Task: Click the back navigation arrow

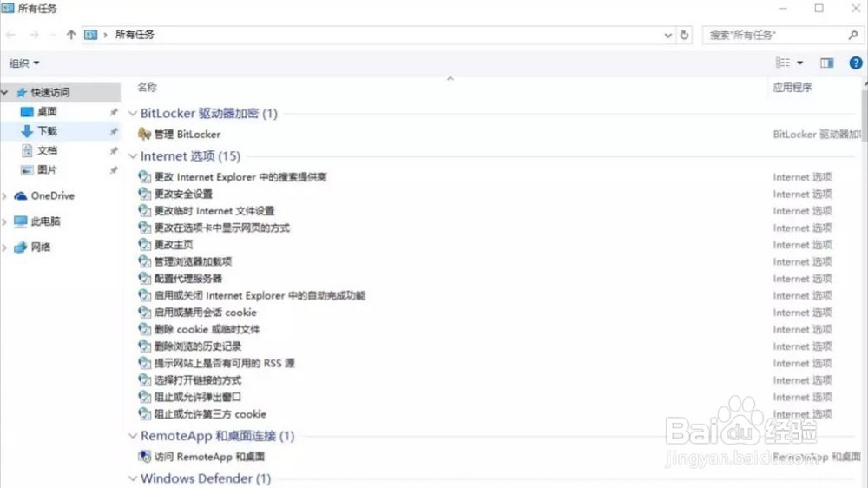Action: tap(10, 35)
